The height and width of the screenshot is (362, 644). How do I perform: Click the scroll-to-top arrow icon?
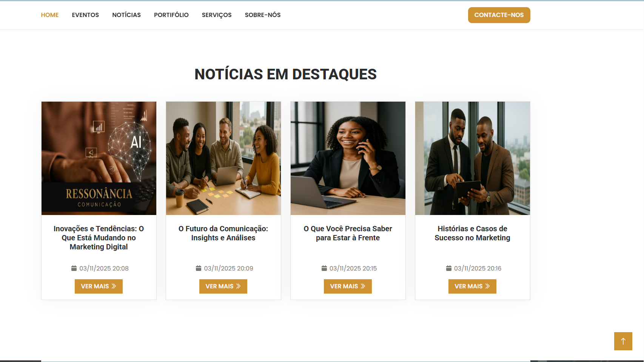(623, 341)
